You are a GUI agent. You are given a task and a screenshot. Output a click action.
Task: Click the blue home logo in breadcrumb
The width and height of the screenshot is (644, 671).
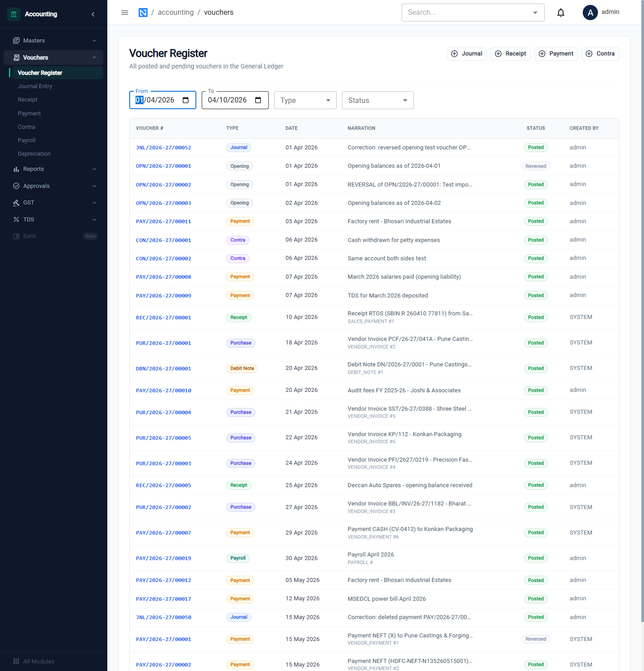tap(143, 13)
